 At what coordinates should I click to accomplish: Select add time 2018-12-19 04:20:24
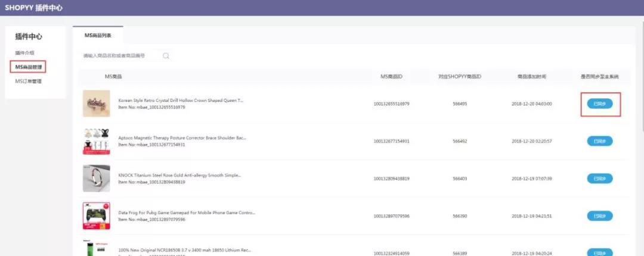point(531,254)
